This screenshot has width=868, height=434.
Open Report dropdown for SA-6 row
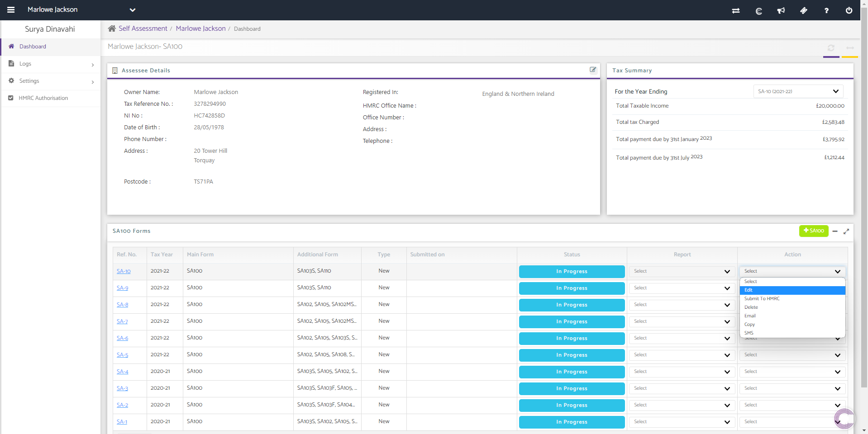(x=682, y=338)
